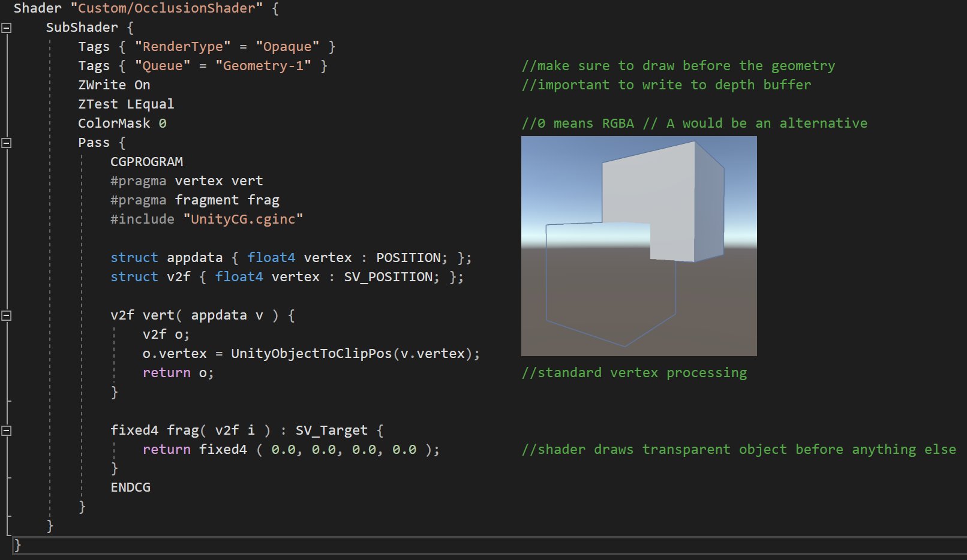
Task: Collapse the fixed4 frag function fold marker
Action: (7, 430)
